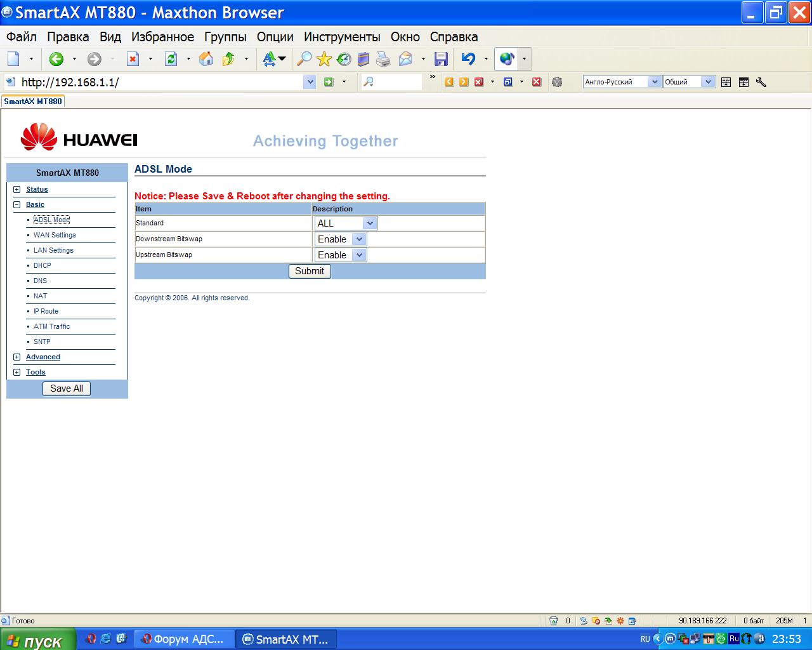812x650 pixels.
Task: Open the SNTP link
Action: 42,342
